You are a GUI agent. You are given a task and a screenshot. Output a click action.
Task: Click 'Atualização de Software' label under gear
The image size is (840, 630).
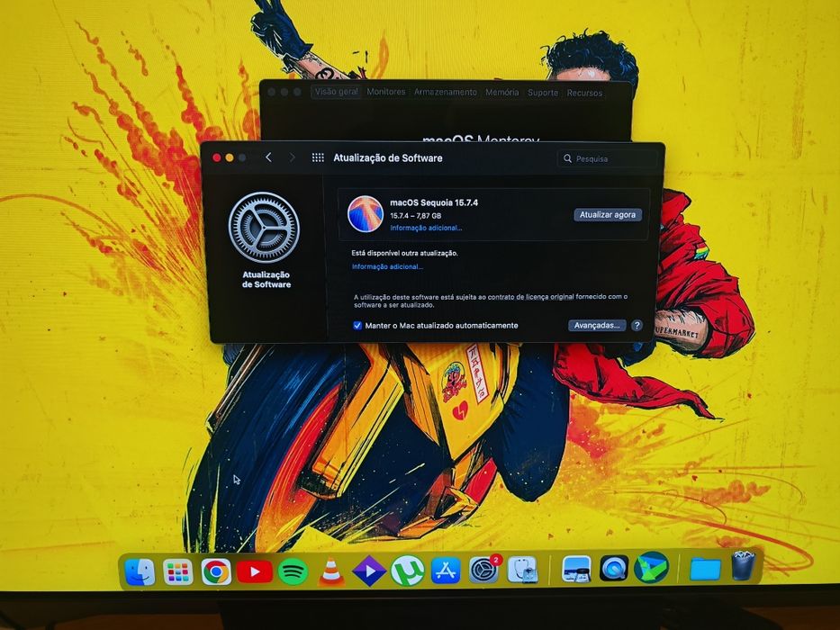point(266,280)
